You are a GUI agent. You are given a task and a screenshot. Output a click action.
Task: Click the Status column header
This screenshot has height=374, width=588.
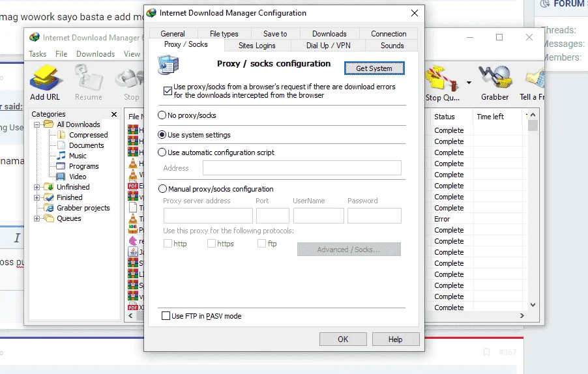coord(451,117)
